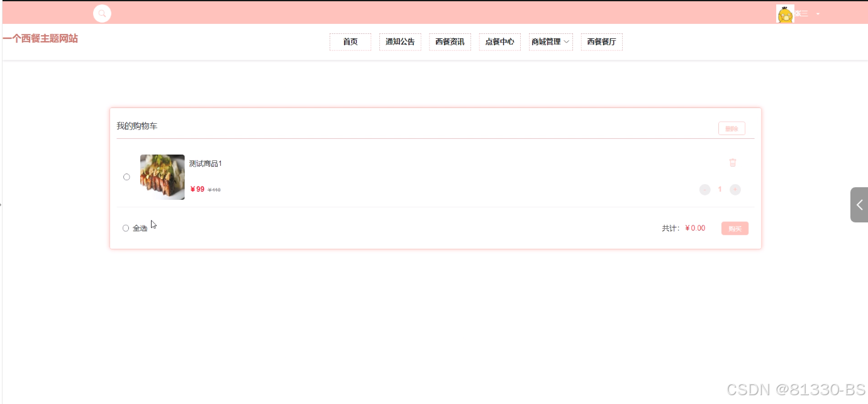Image resolution: width=868 pixels, height=404 pixels.
Task: Toggle the 全选 select-all radio
Action: (126, 228)
